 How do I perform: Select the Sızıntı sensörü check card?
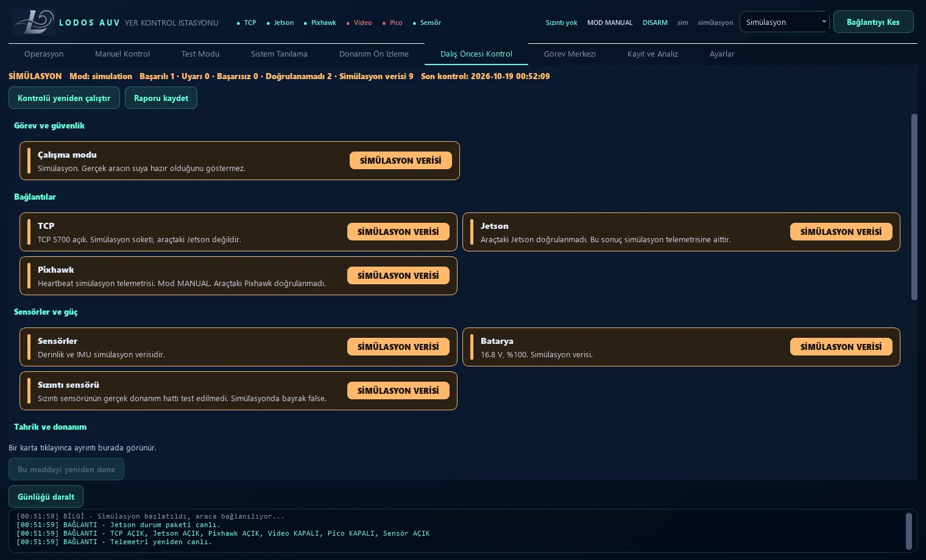click(x=238, y=391)
